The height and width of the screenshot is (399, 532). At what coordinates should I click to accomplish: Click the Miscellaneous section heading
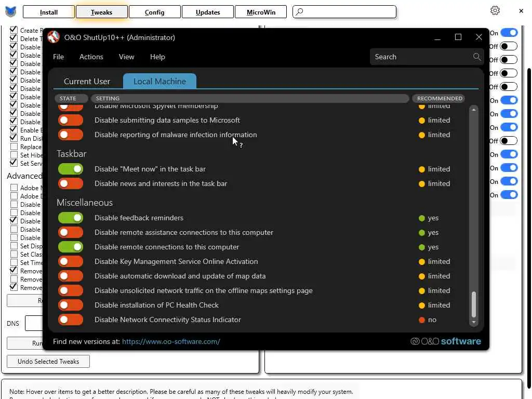pos(85,203)
